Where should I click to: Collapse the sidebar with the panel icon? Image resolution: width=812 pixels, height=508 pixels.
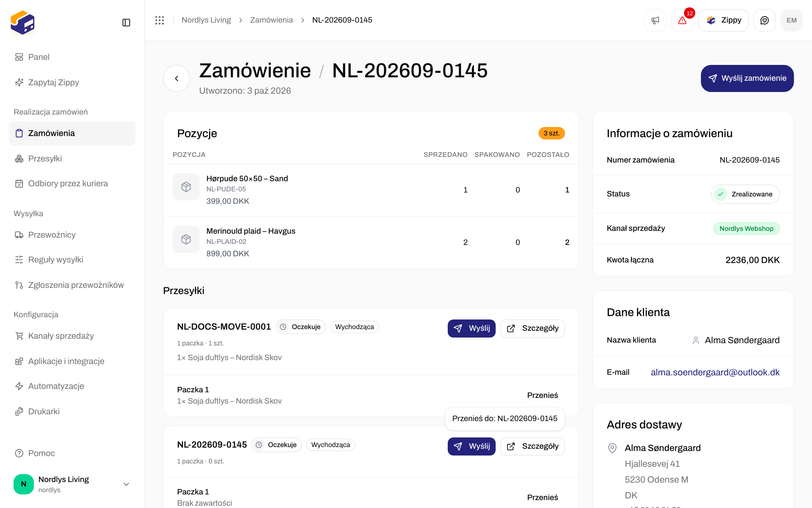tap(126, 23)
